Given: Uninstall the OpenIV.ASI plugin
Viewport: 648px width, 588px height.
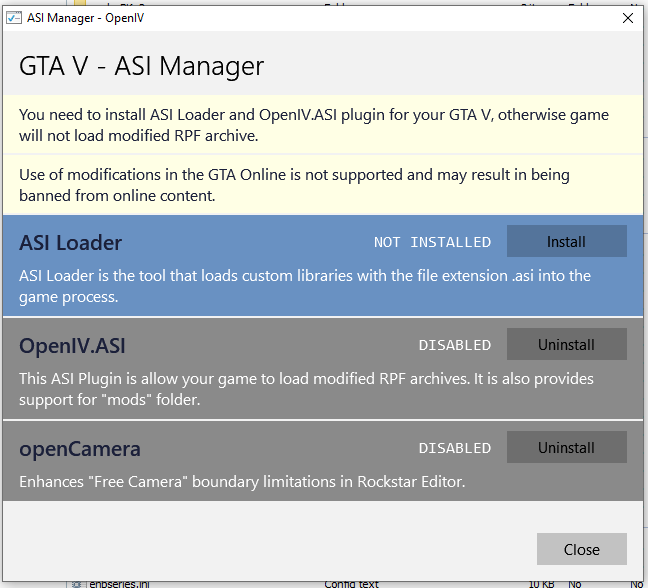Looking at the screenshot, I should point(566,344).
